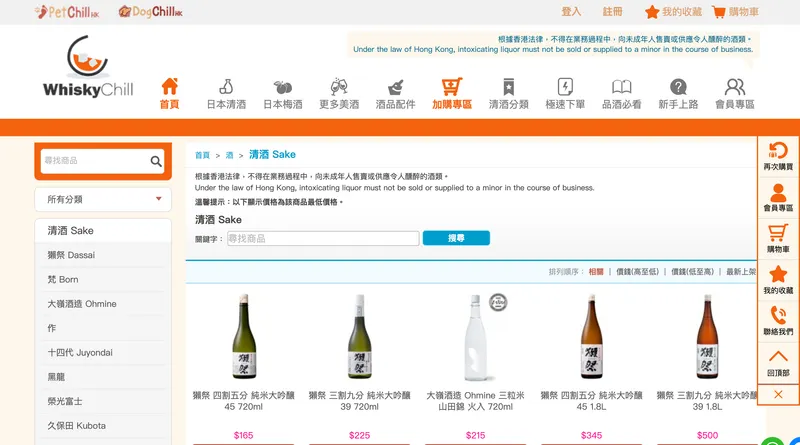Click product title 獺祭 四割五分 純米大吟釀 45 720ml
Viewport: 800px width, 445px height.
coord(243,401)
